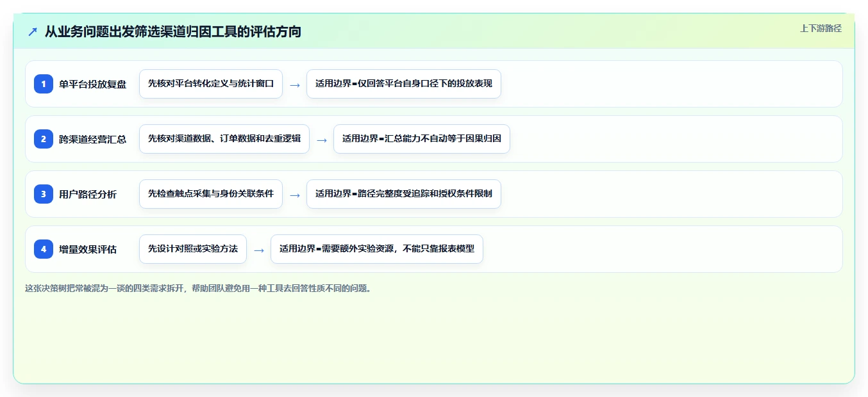Click the 上下游路径 label at top right
Image resolution: width=868 pixels, height=397 pixels.
821,28
